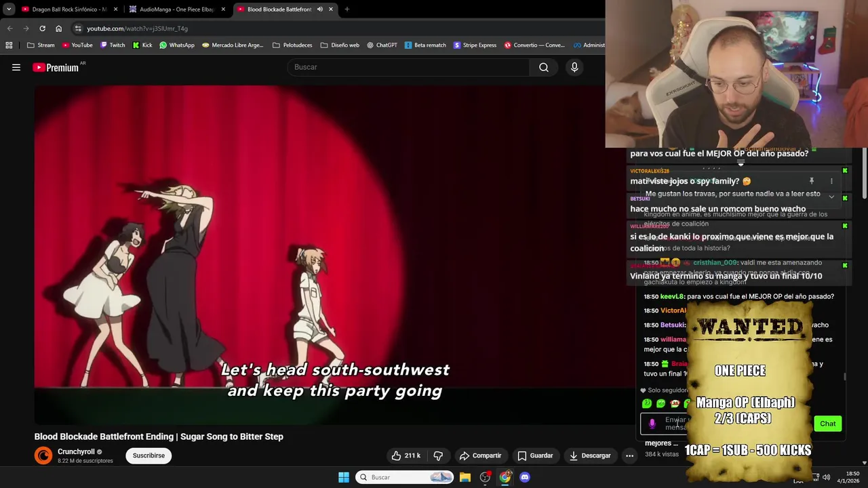Open taskbar volume speaker icon
The height and width of the screenshot is (488, 868).
(x=826, y=477)
